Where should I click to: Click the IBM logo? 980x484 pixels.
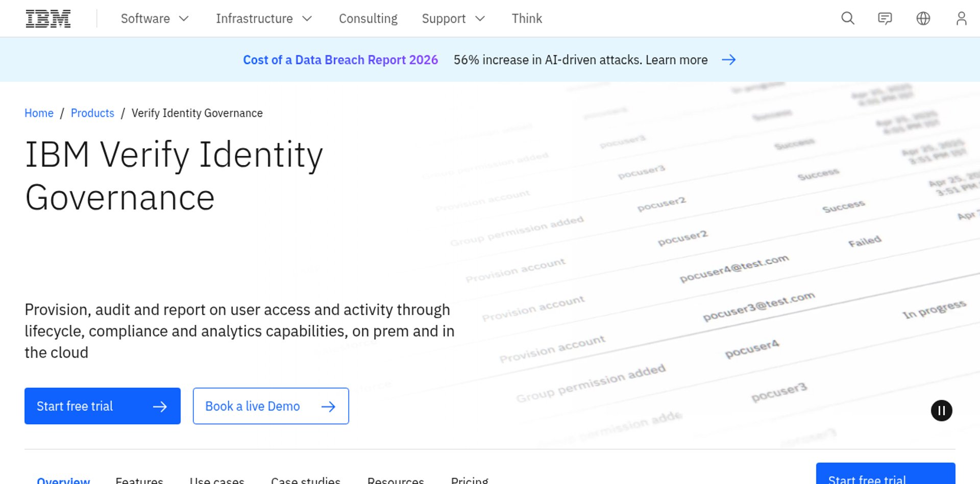(48, 18)
